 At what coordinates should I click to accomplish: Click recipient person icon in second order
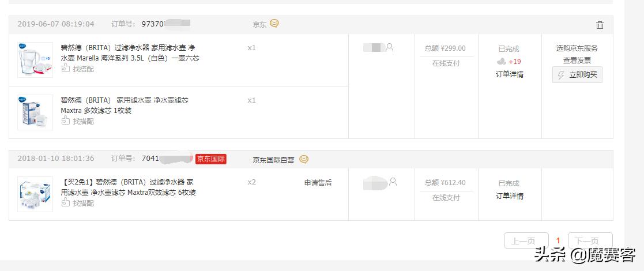coord(393,182)
